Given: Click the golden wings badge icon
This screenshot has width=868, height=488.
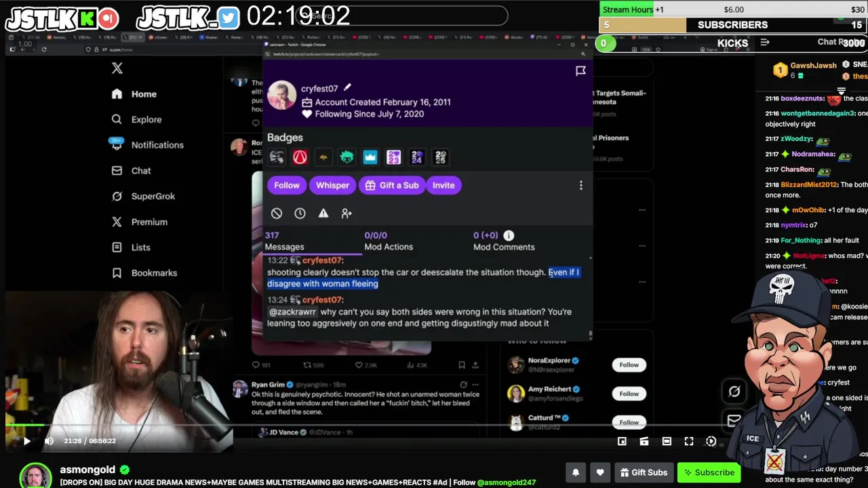Looking at the screenshot, I should point(323,157).
